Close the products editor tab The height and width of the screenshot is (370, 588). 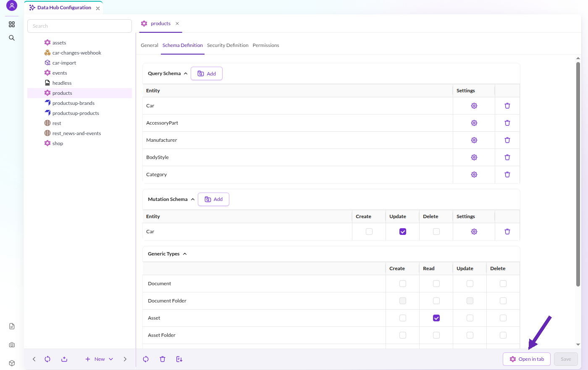point(177,23)
